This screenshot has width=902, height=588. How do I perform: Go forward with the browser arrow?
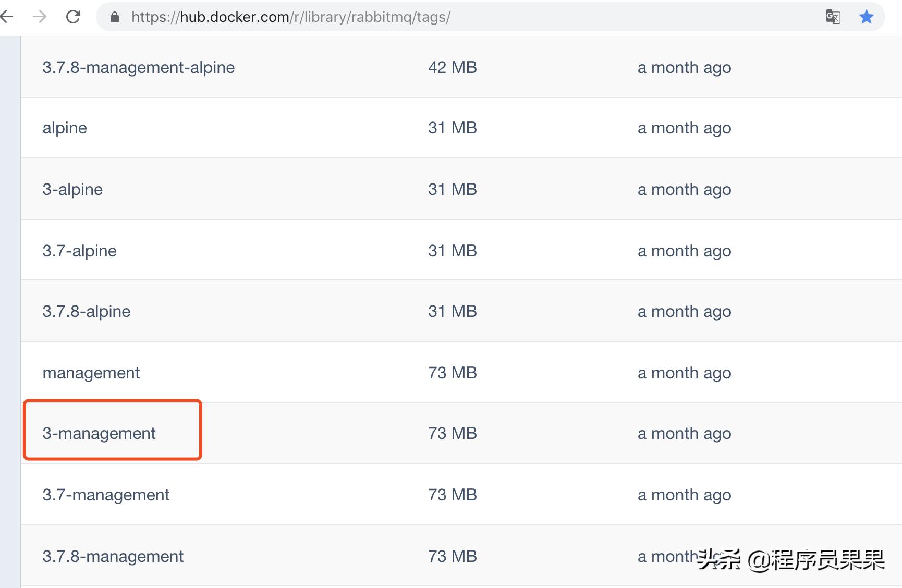(x=40, y=17)
